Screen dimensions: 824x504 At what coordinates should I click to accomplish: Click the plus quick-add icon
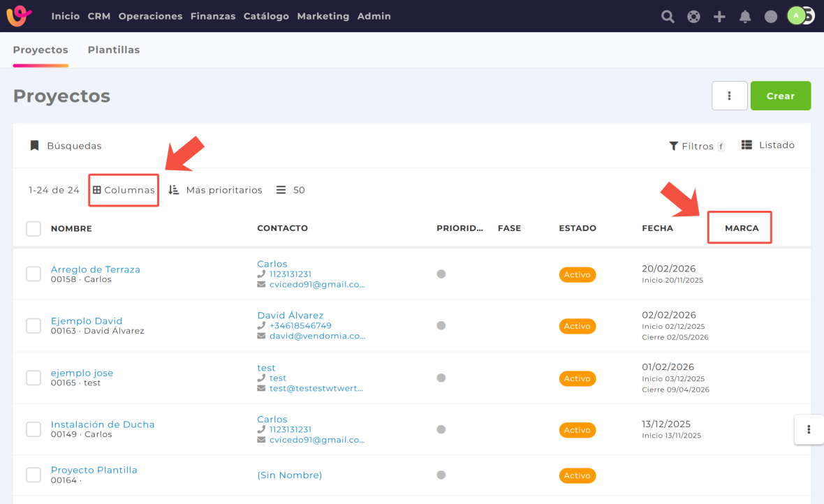[x=719, y=17]
